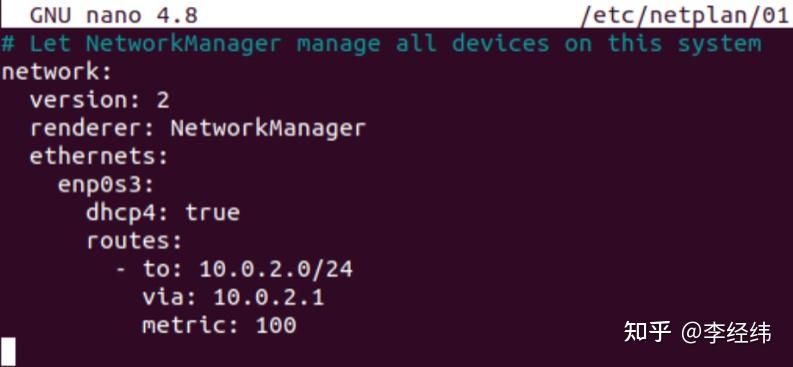Click the 'renderer:' key

pos(92,129)
